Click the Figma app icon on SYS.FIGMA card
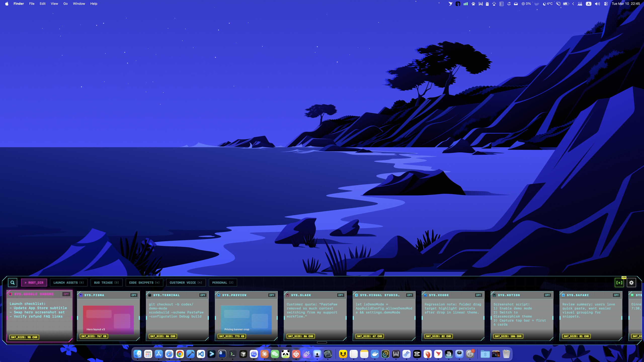 click(81, 295)
